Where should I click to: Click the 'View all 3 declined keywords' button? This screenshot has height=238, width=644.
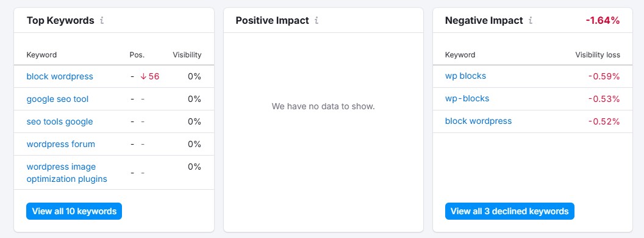tap(510, 211)
